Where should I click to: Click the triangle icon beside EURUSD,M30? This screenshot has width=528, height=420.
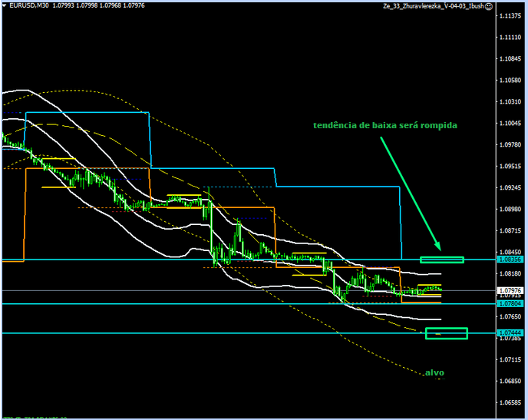(5, 6)
